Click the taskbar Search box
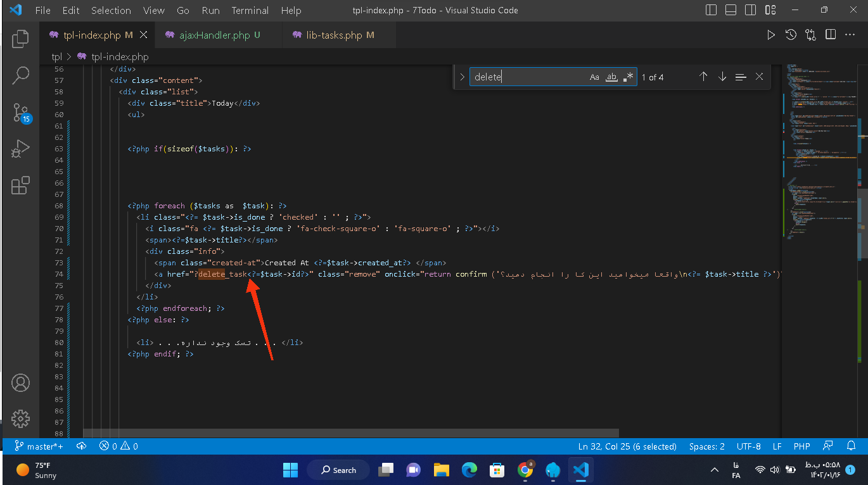The height and width of the screenshot is (485, 868). coord(338,470)
